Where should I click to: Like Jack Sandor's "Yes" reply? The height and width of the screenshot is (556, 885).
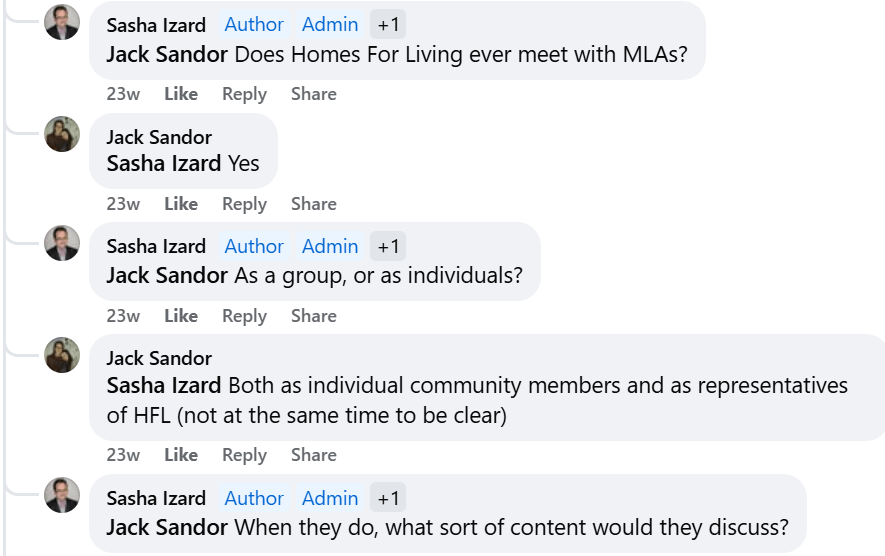[181, 204]
